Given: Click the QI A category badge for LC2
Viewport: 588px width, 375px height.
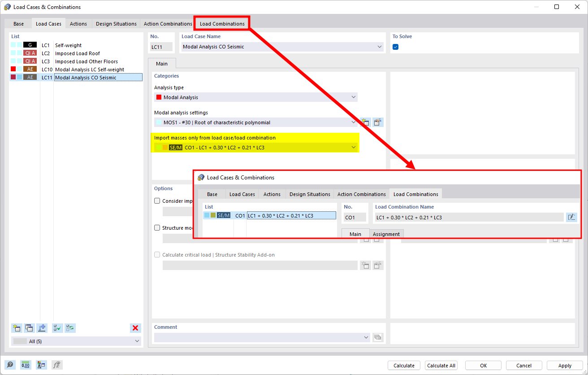Looking at the screenshot, I should (30, 53).
